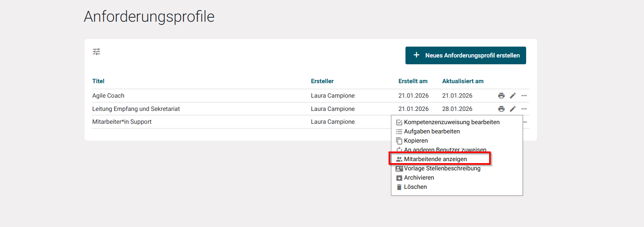Click Kopieren in the context menu

tap(416, 141)
